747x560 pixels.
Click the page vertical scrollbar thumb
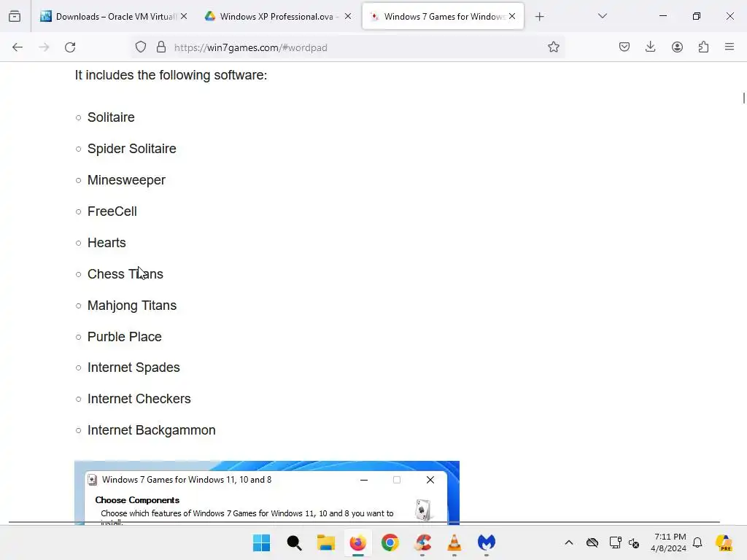[x=743, y=98]
